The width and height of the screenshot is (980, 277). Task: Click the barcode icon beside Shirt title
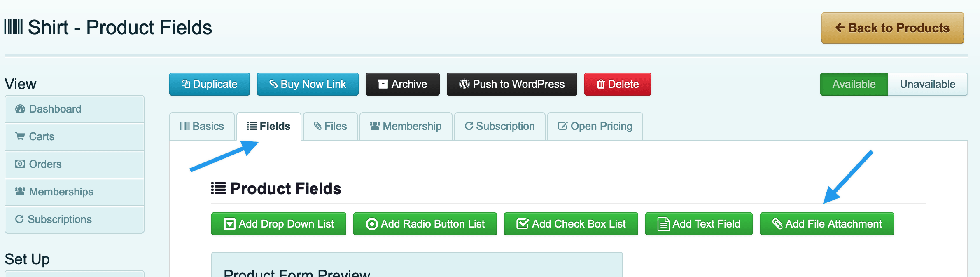tap(13, 27)
